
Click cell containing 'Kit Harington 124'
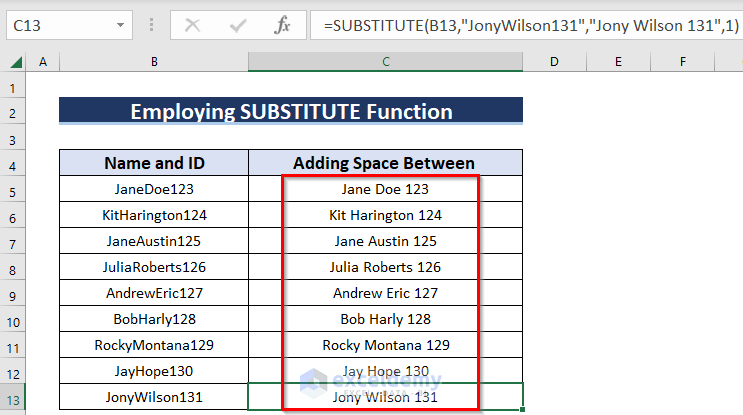tap(385, 215)
